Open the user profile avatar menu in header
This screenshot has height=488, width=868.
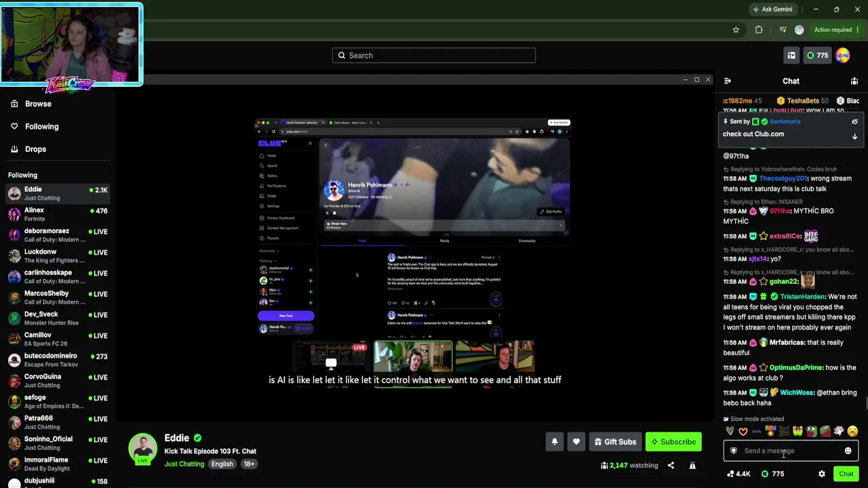click(843, 56)
